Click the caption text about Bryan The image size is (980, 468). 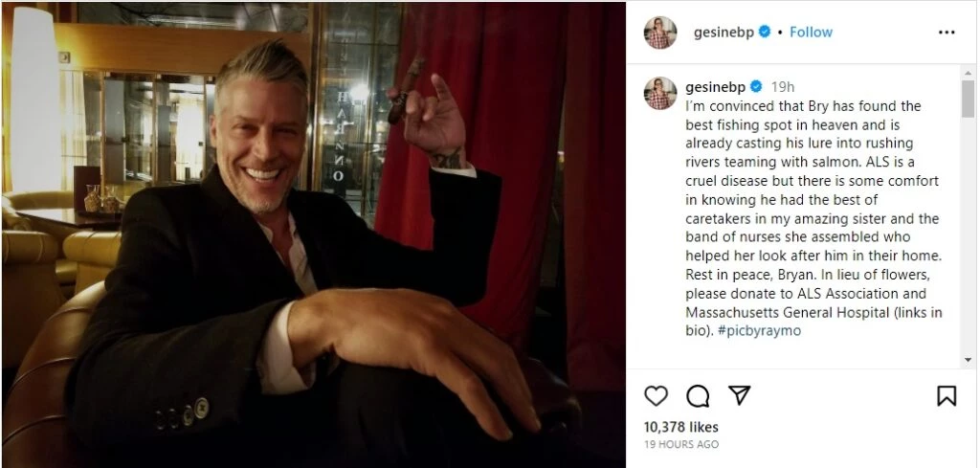click(x=813, y=218)
